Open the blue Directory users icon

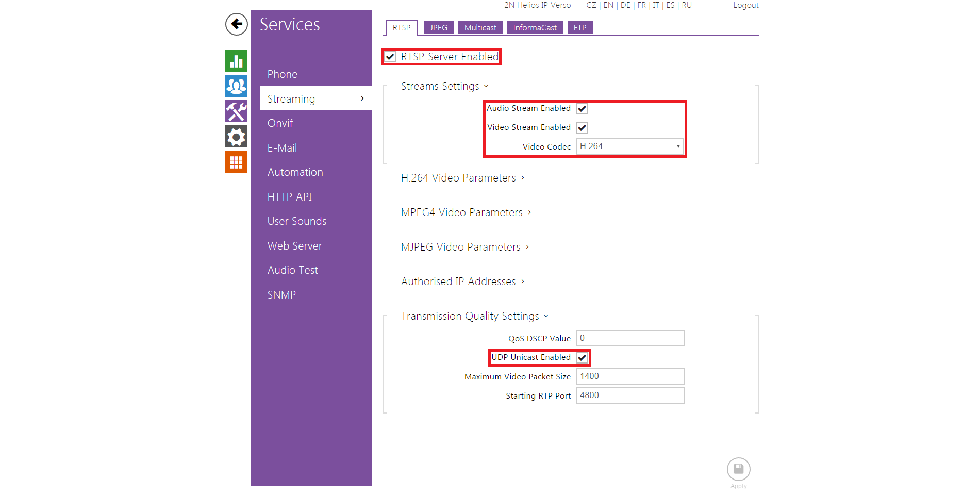[236, 86]
